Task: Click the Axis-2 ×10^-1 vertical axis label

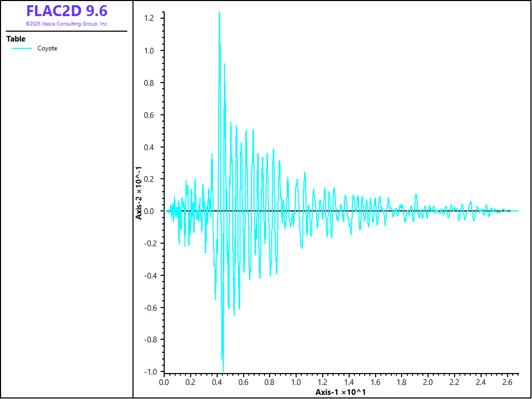Action: click(139, 193)
